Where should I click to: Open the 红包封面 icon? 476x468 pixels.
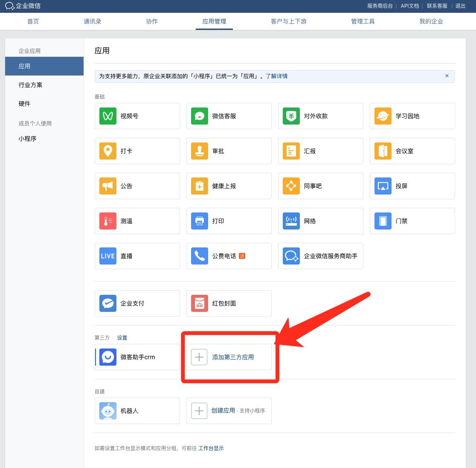point(199,303)
